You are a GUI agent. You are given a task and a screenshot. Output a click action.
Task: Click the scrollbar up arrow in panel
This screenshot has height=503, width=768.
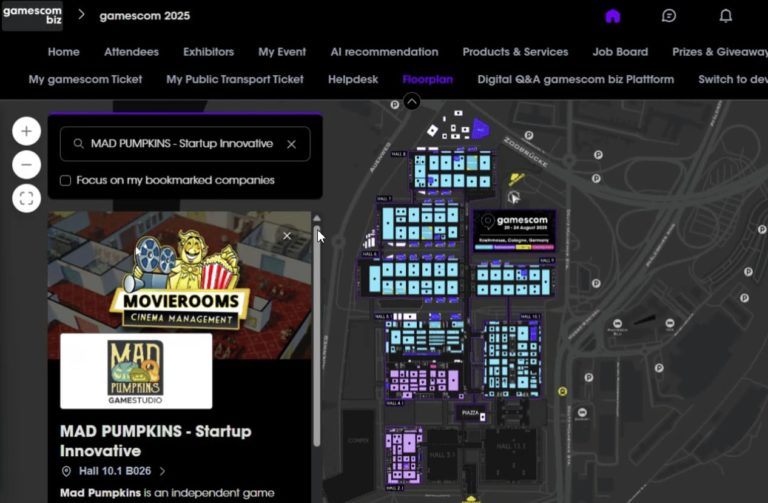click(x=317, y=218)
